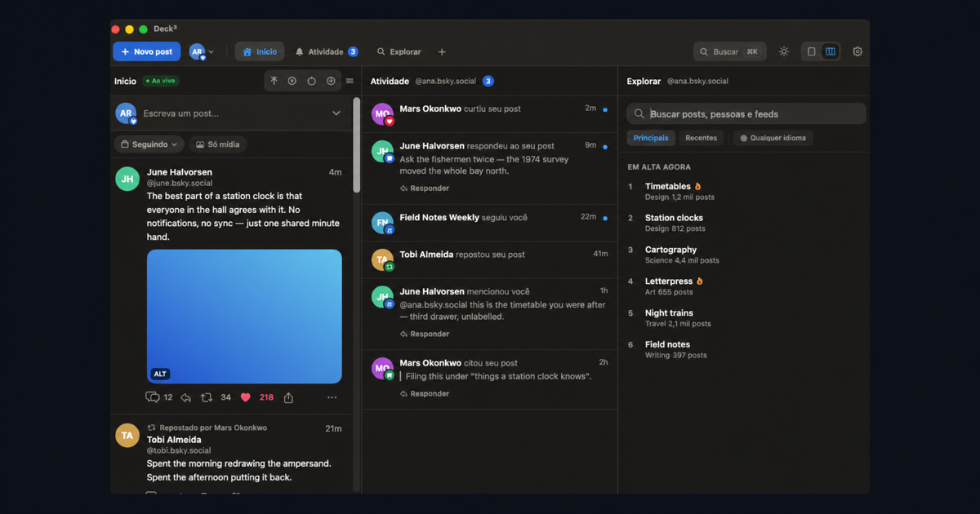
Task: Open the Seguindo feed dropdown
Action: (x=149, y=144)
